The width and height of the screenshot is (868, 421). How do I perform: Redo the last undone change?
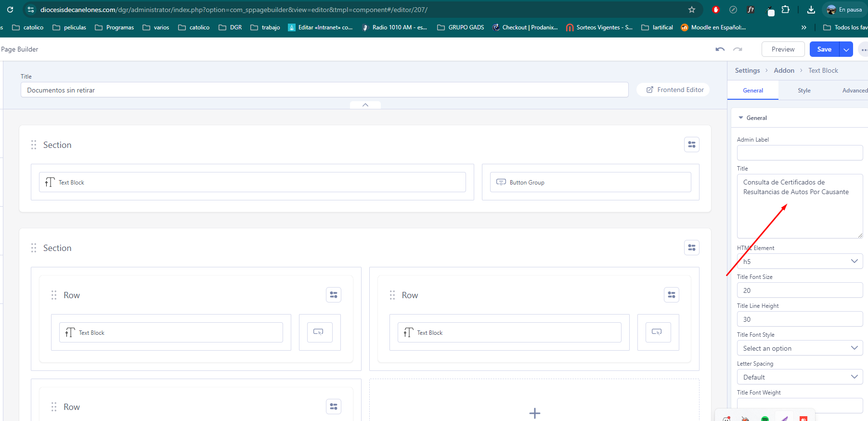tap(738, 49)
